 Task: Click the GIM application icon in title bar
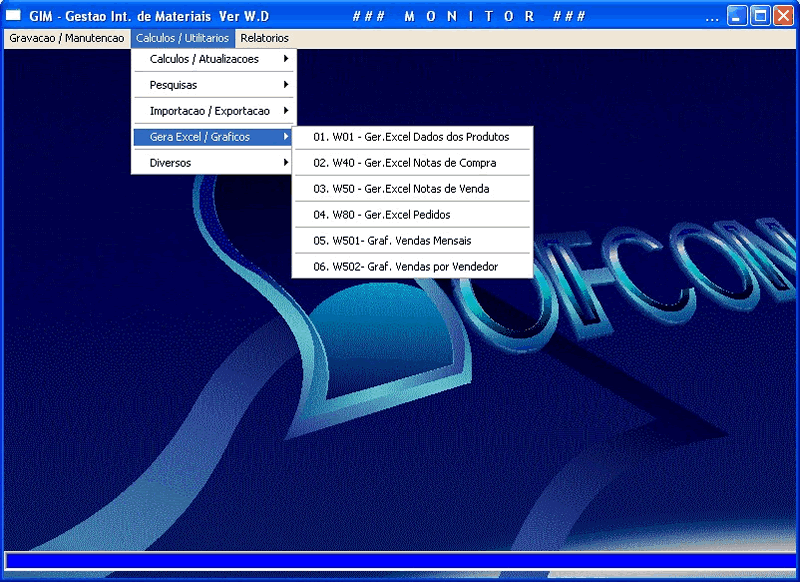[13, 16]
